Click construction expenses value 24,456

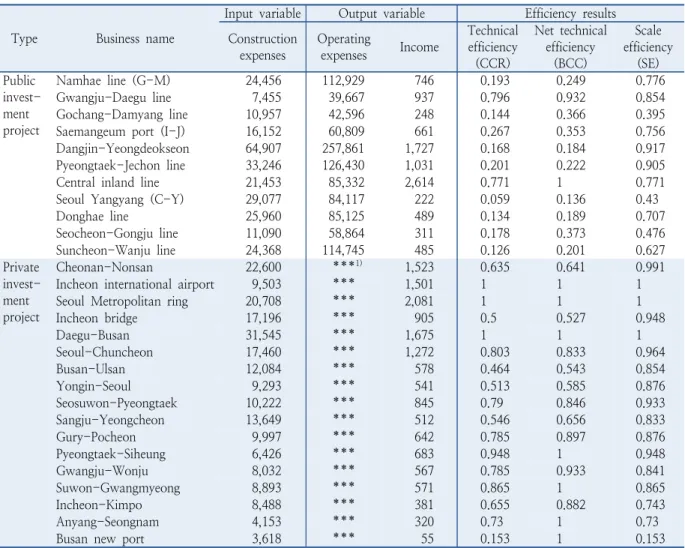(263, 81)
